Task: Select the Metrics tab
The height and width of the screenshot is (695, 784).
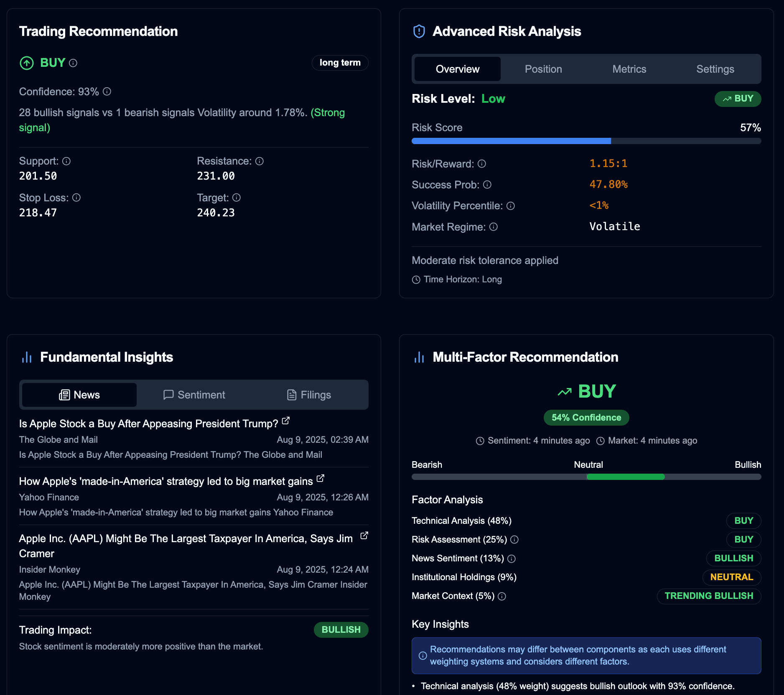Action: pos(629,69)
